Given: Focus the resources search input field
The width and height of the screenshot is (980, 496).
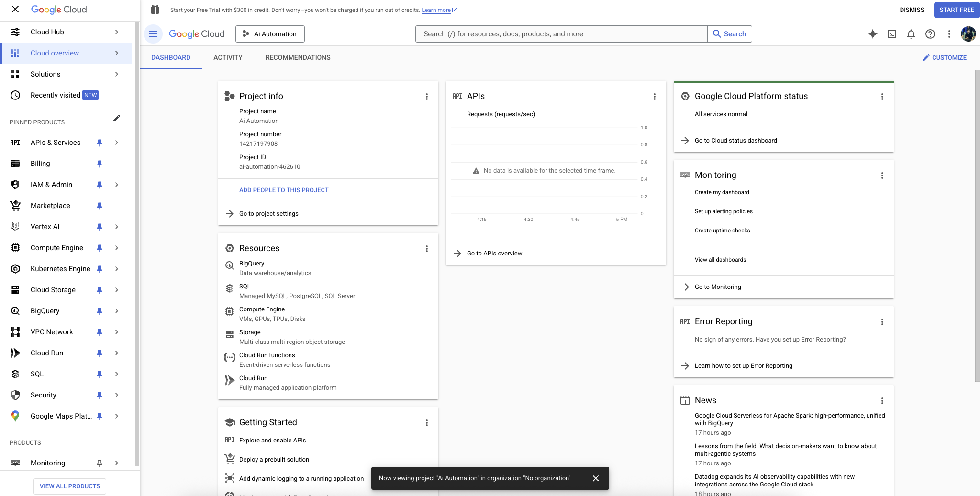Looking at the screenshot, I should point(561,34).
